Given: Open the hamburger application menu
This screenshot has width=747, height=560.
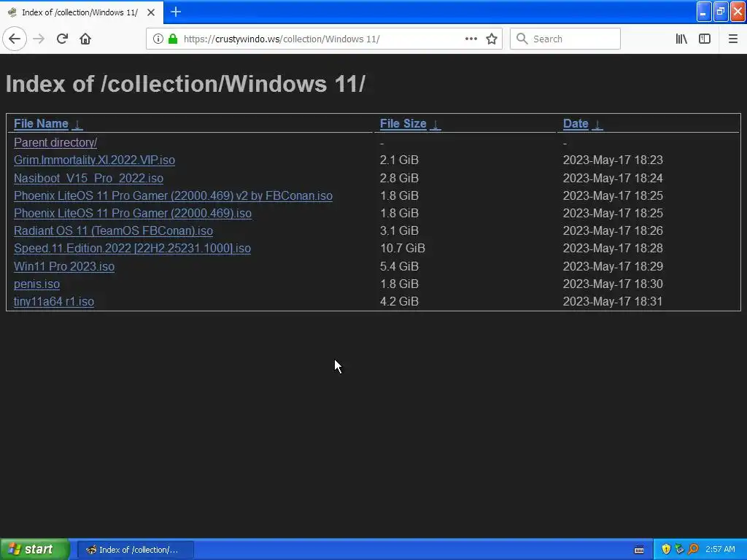Looking at the screenshot, I should point(732,39).
